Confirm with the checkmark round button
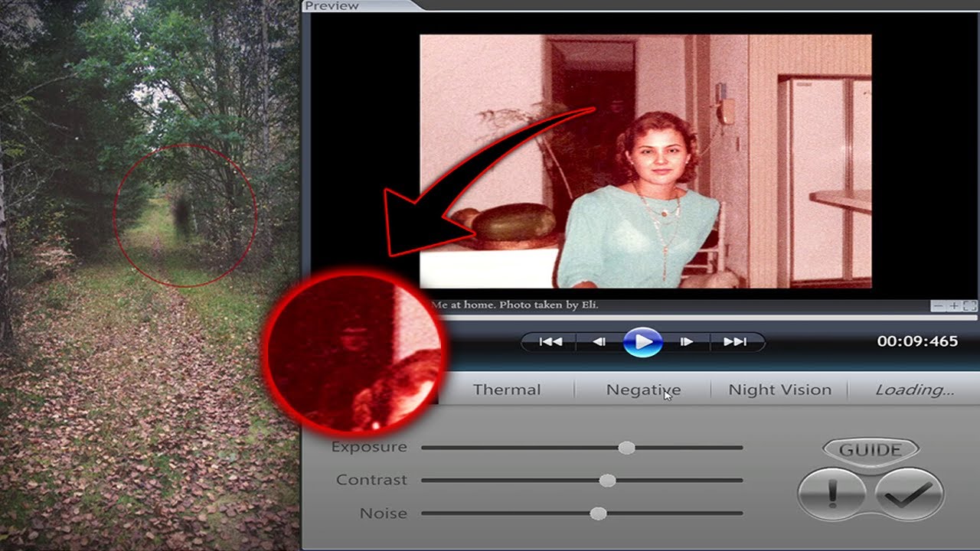 tap(909, 494)
